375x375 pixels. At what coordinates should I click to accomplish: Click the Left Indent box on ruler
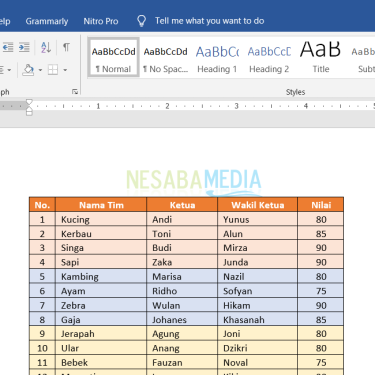(x=29, y=113)
